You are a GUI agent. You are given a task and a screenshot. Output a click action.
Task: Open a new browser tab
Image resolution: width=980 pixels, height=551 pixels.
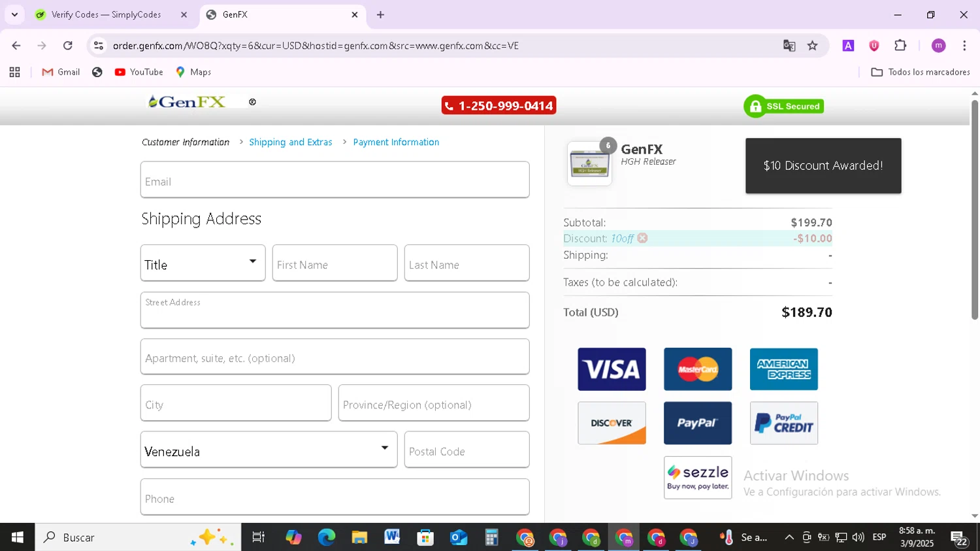pyautogui.click(x=380, y=14)
